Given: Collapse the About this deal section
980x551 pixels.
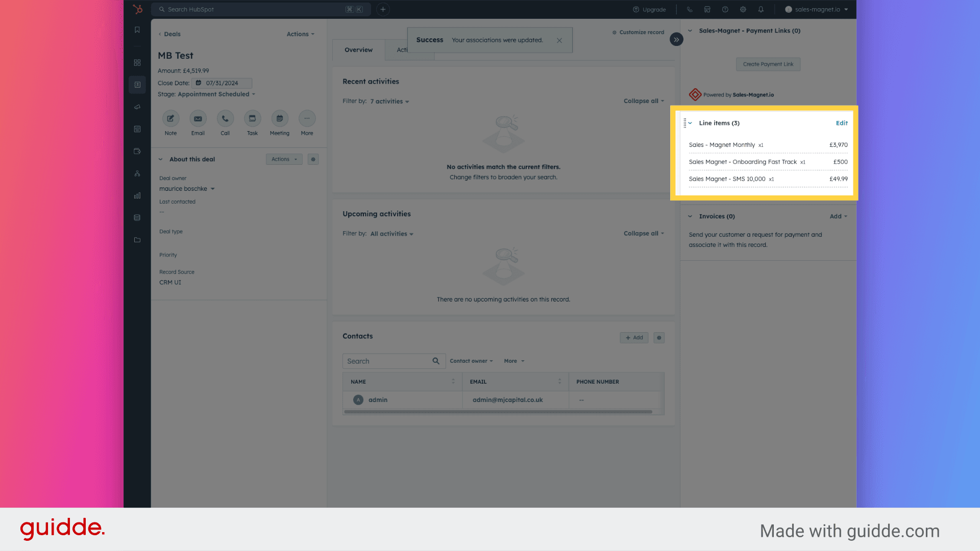Looking at the screenshot, I should [160, 159].
